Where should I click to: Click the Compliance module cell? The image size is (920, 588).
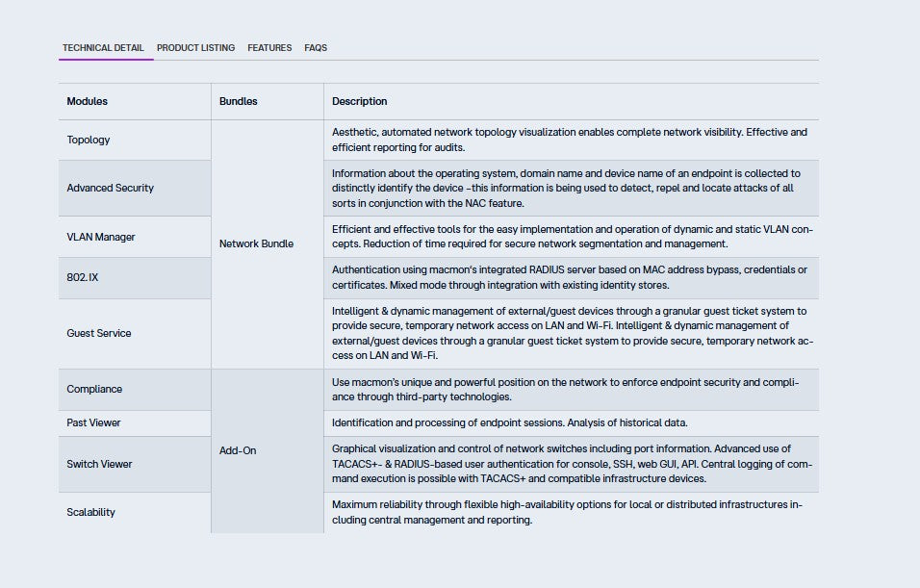94,390
